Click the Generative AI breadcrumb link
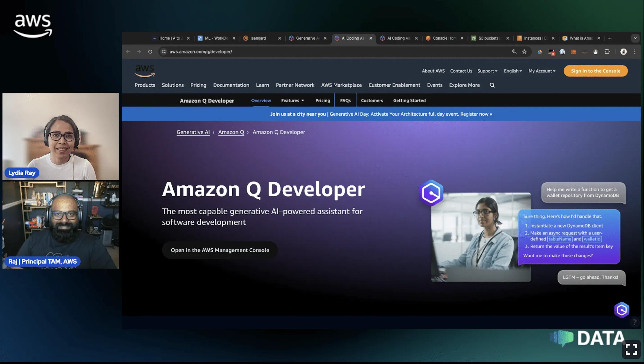Viewport: 644px width, 364px height. pos(193,132)
